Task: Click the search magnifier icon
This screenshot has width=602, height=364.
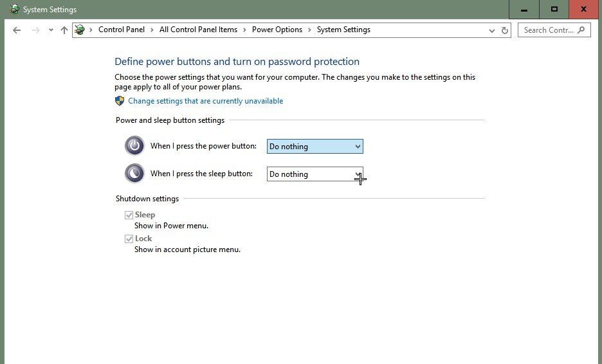Action: click(581, 30)
